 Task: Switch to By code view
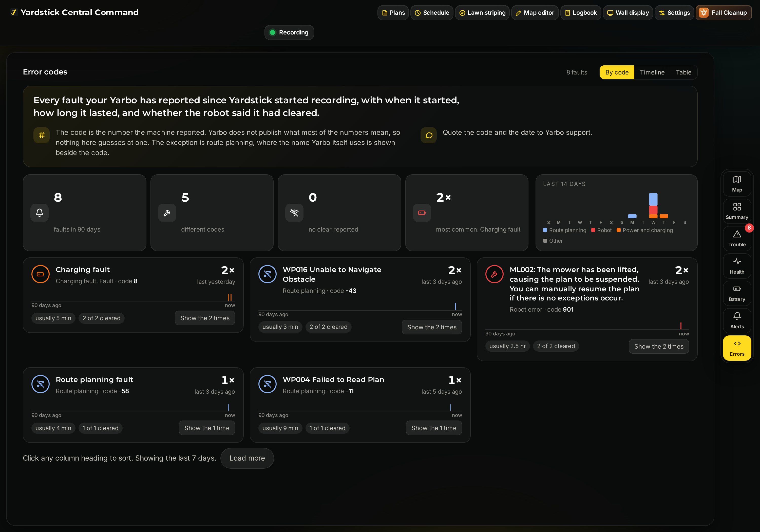click(617, 72)
